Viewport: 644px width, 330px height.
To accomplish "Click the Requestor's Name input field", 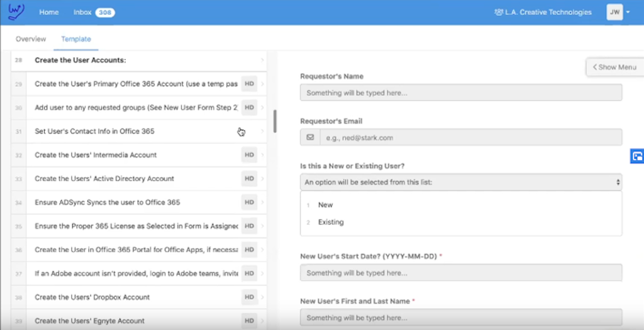I will coord(461,93).
